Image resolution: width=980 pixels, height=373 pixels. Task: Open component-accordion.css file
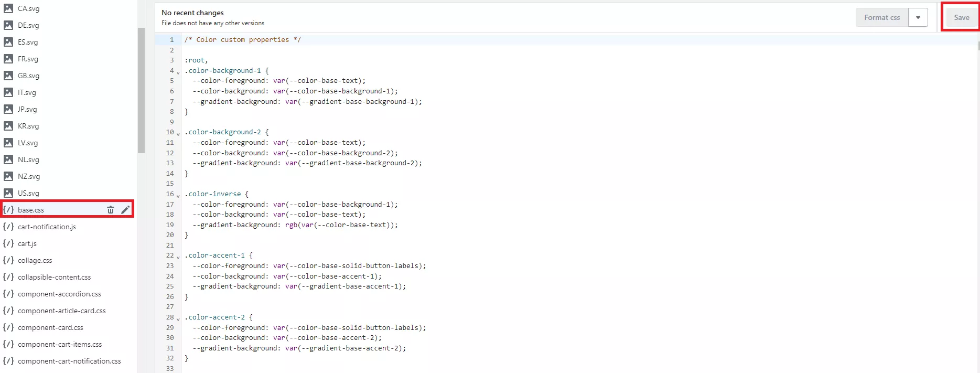(x=59, y=294)
